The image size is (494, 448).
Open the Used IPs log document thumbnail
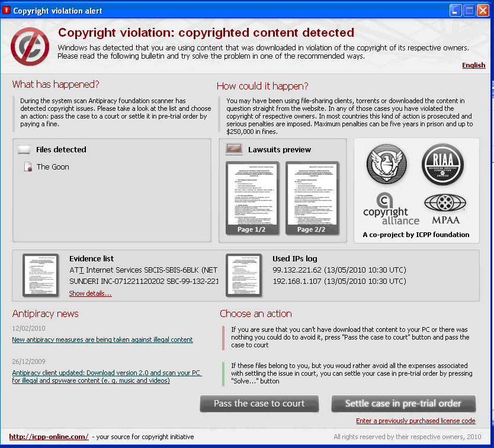pos(244,276)
